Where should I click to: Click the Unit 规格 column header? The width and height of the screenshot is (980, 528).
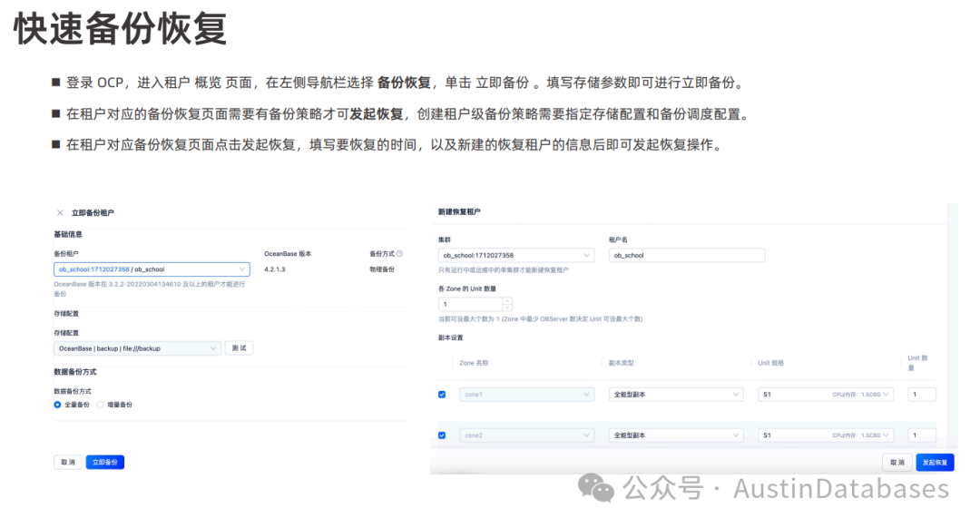point(770,363)
